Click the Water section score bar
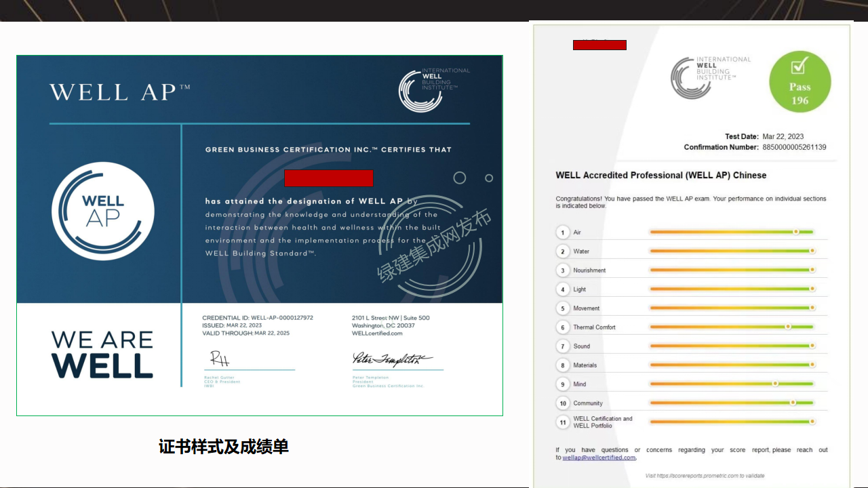The image size is (868, 488). pyautogui.click(x=731, y=251)
